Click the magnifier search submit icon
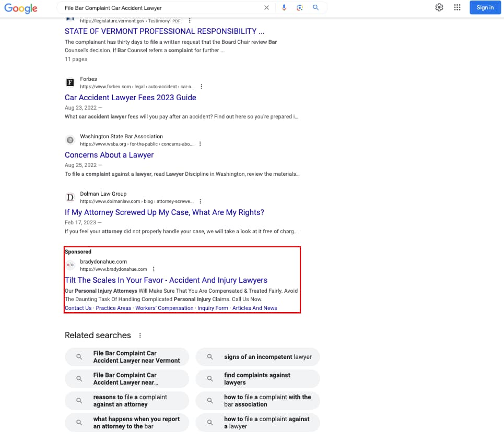This screenshot has height=443, width=504. tap(315, 8)
